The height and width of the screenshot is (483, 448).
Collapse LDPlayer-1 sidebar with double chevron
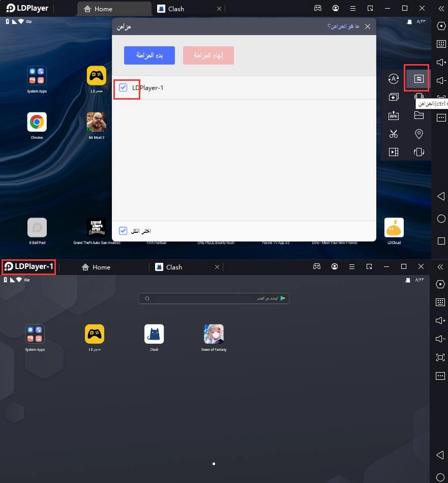440,267
